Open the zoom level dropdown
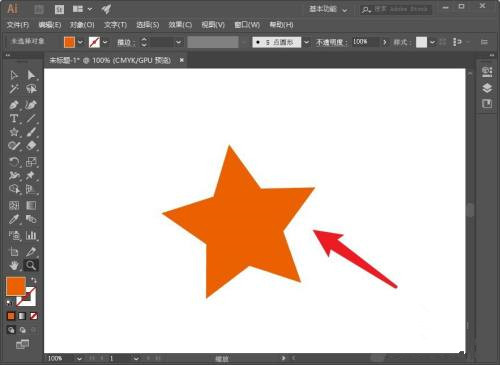The image size is (500, 365). (79, 359)
